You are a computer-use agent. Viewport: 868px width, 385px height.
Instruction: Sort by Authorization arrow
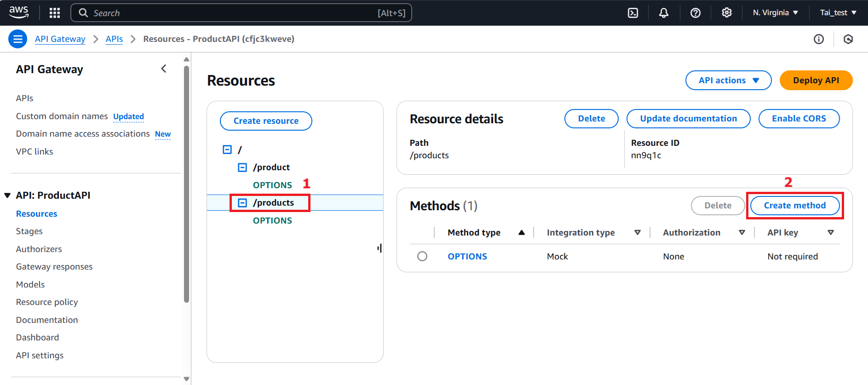click(x=742, y=233)
